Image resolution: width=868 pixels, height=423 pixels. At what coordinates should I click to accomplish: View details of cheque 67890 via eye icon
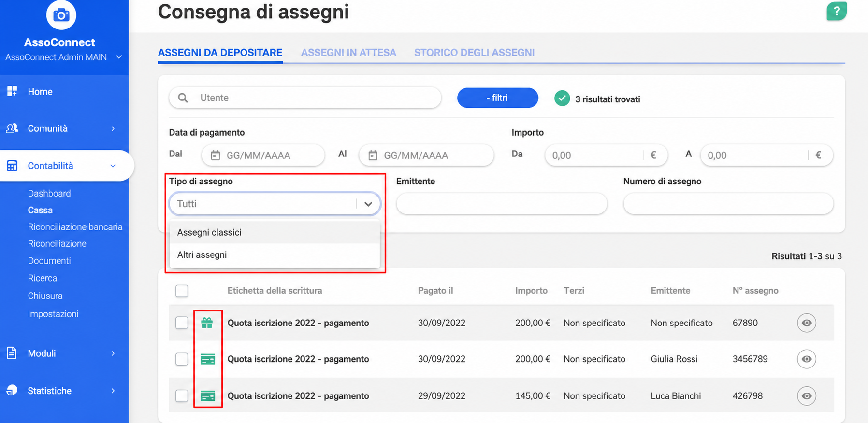point(807,323)
